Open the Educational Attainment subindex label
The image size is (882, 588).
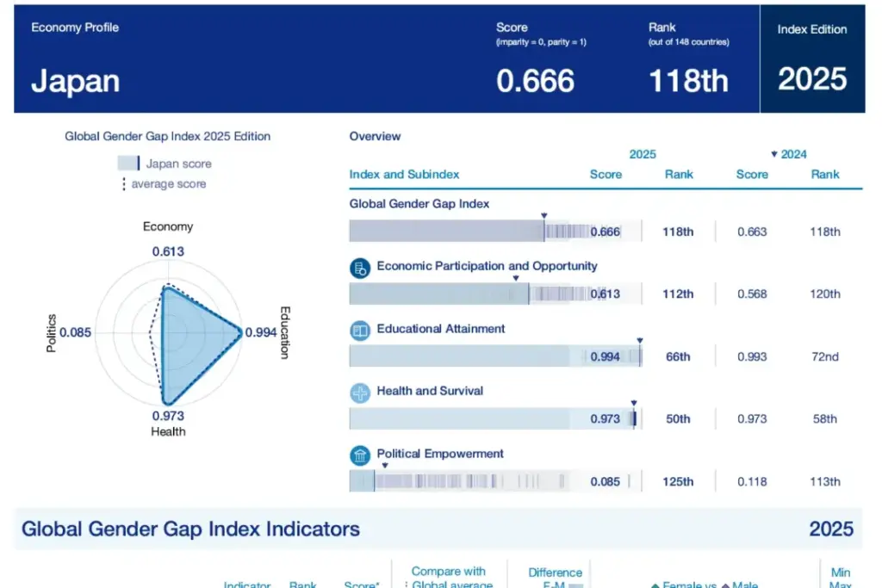click(x=440, y=329)
